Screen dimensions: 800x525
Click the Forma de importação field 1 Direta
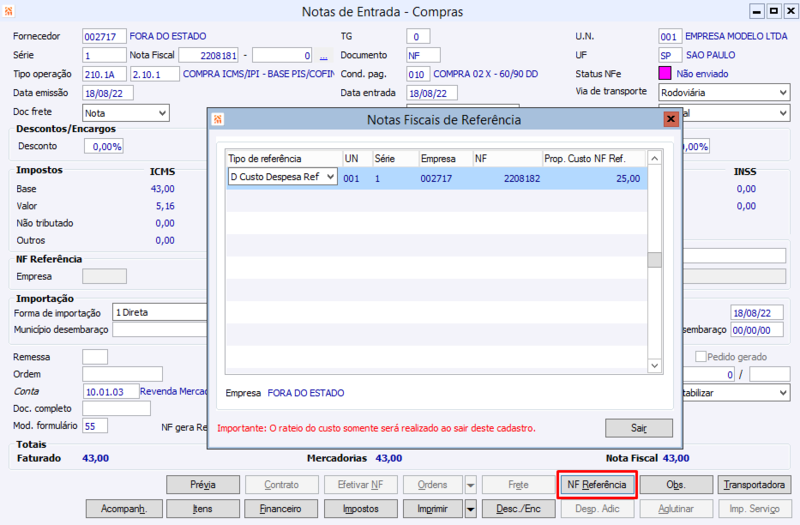pos(160,312)
